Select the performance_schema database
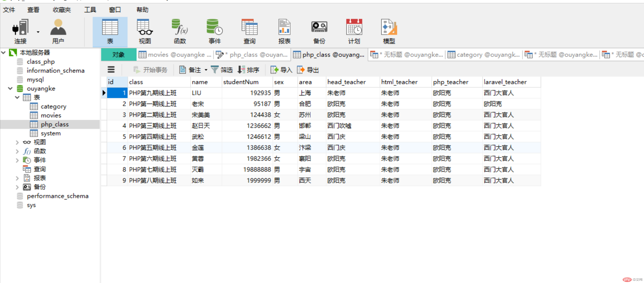644x283 pixels. pos(57,196)
